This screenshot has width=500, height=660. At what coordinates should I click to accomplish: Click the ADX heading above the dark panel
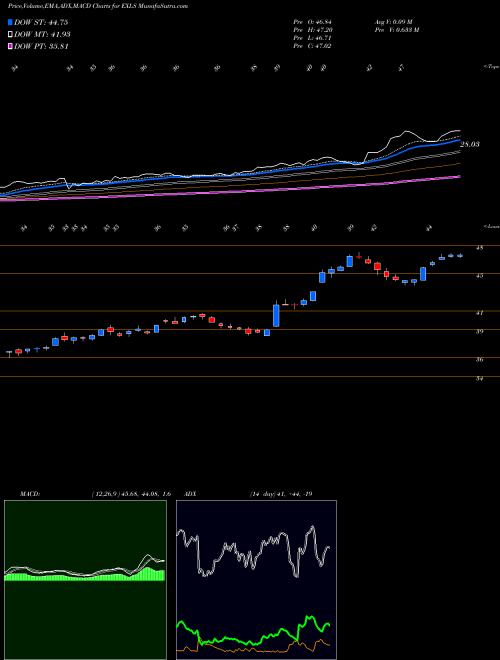(x=190, y=494)
